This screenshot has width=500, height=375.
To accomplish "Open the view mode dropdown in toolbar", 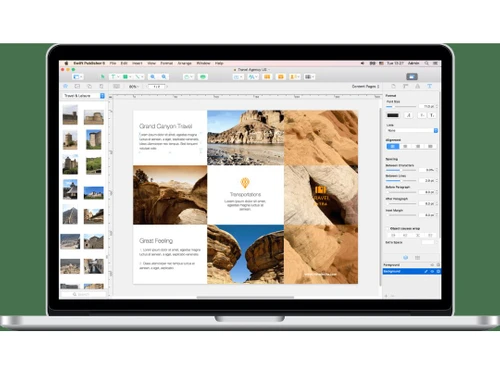I will [x=78, y=77].
